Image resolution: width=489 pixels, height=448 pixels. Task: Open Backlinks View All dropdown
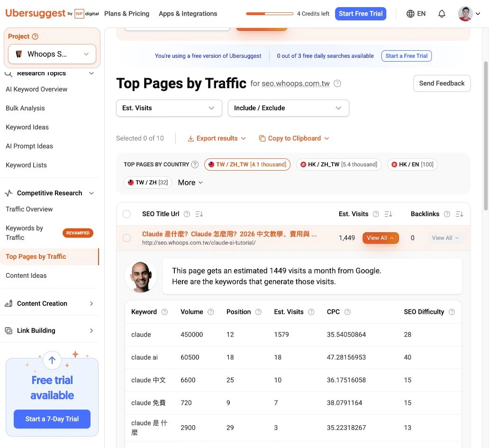tap(445, 238)
